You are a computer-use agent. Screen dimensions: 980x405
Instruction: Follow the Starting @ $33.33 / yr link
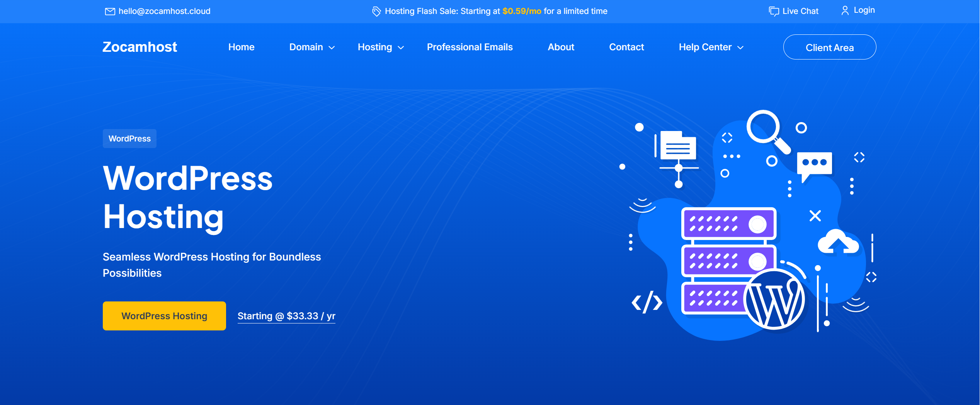click(x=286, y=316)
